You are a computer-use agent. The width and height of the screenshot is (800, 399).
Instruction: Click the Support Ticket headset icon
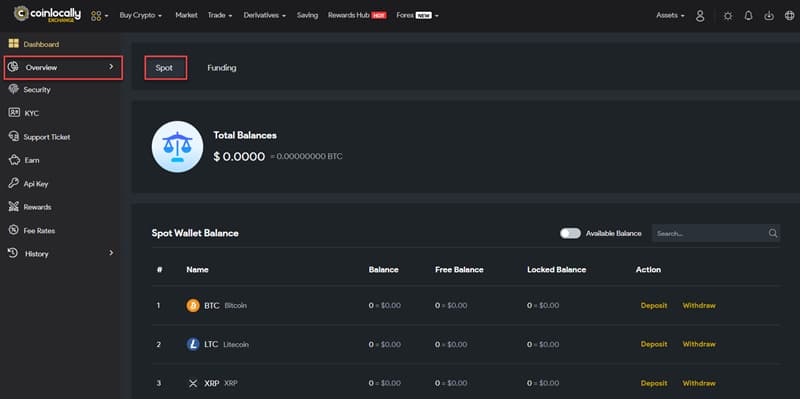coord(14,136)
